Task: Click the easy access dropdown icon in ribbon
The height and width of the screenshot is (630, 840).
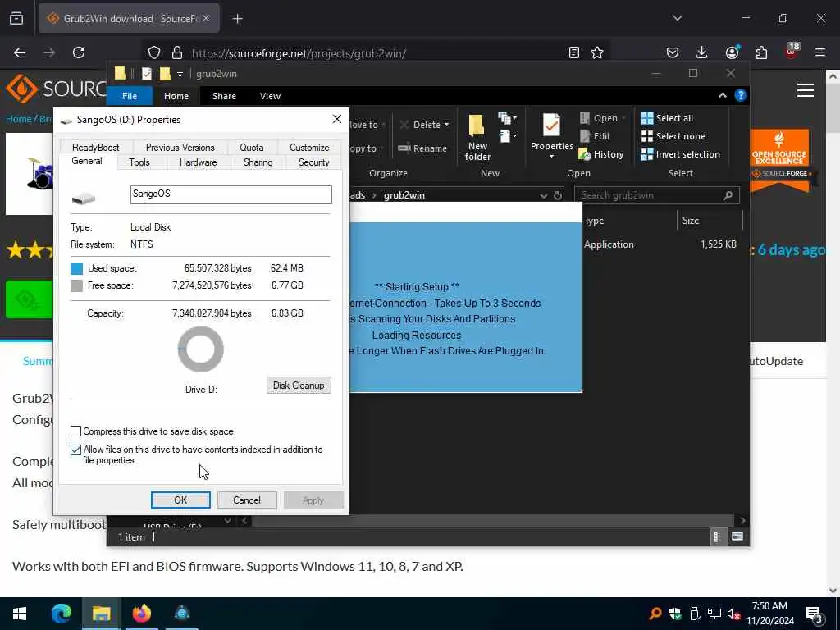Action: (x=507, y=136)
